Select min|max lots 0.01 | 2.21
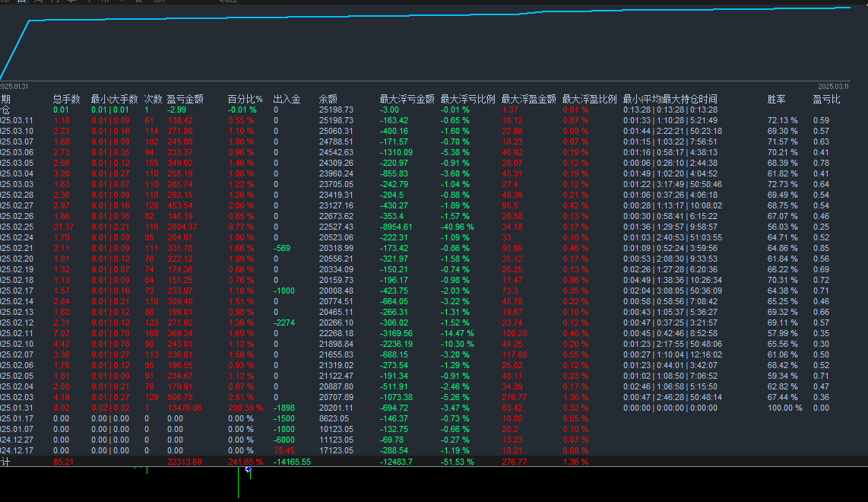The image size is (868, 502). [x=110, y=227]
